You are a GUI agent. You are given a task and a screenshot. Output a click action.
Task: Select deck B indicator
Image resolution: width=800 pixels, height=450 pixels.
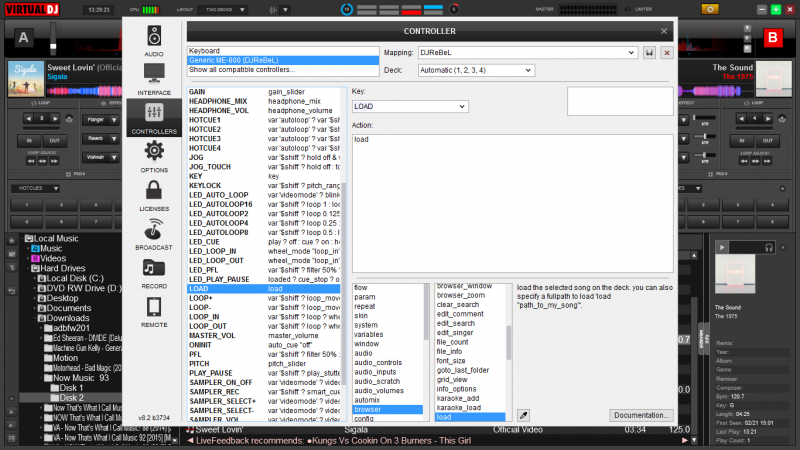coord(772,38)
